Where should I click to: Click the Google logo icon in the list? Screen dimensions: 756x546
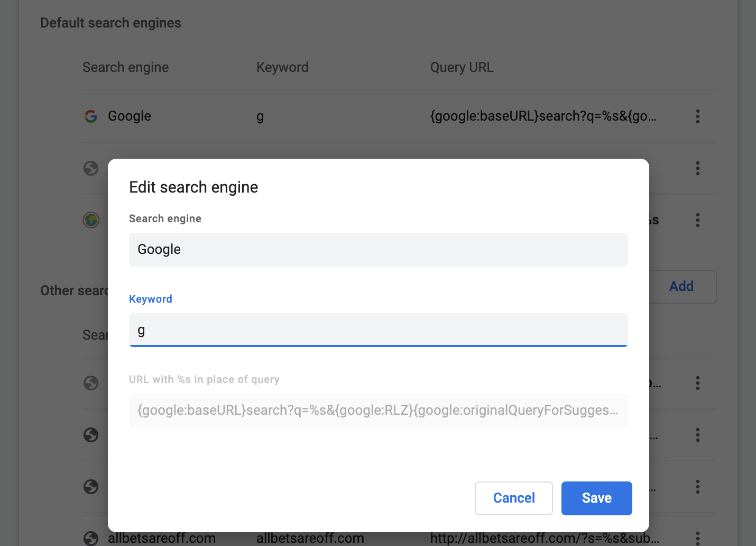pyautogui.click(x=91, y=116)
